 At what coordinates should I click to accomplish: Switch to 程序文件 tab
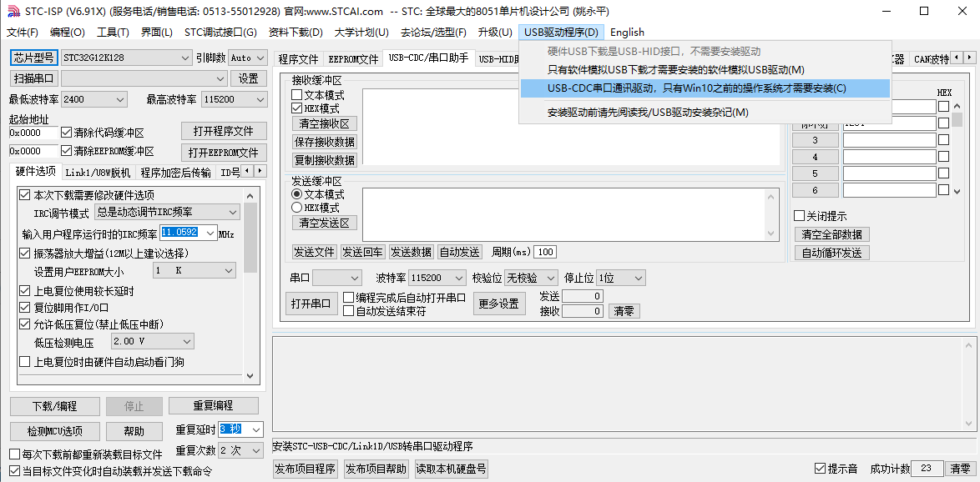point(298,59)
